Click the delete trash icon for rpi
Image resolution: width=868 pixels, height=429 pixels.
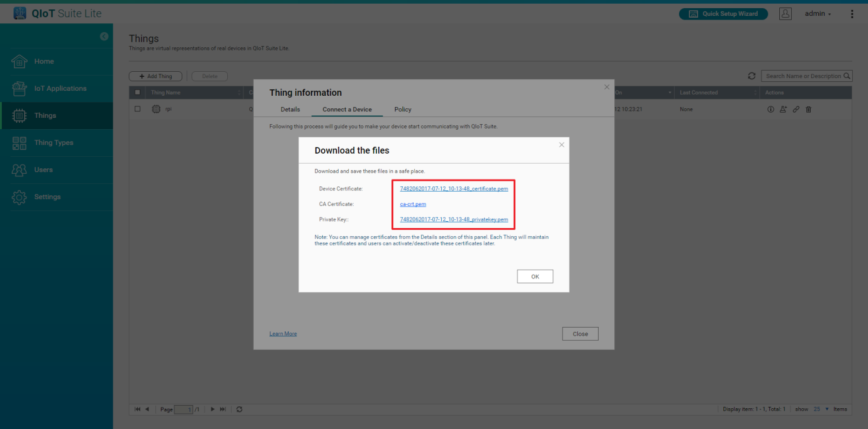809,110
